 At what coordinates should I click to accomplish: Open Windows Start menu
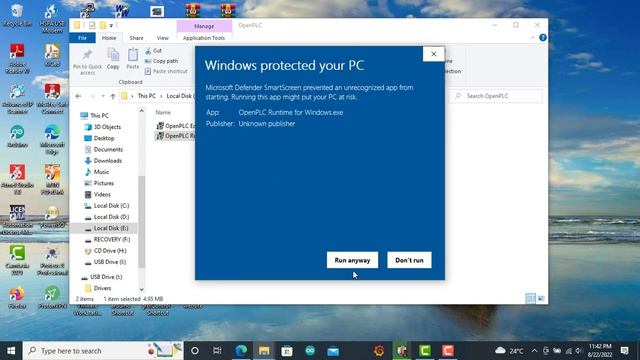coord(11,351)
